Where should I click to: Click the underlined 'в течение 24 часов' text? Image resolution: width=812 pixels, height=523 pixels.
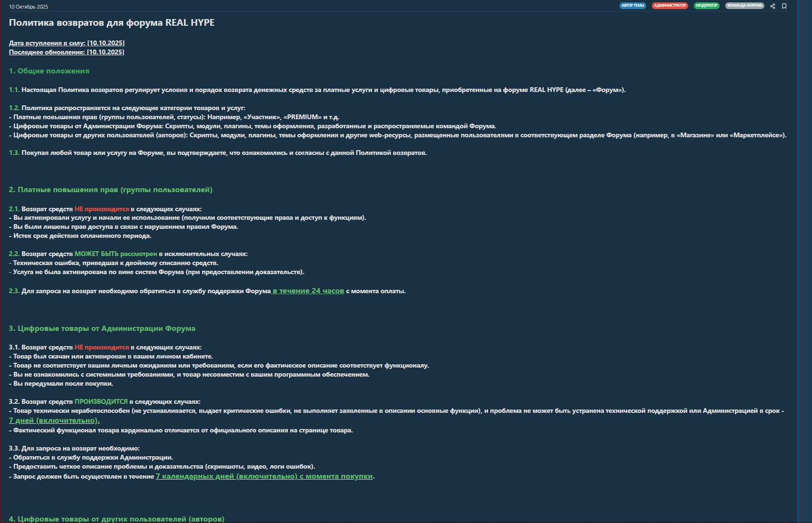(308, 291)
